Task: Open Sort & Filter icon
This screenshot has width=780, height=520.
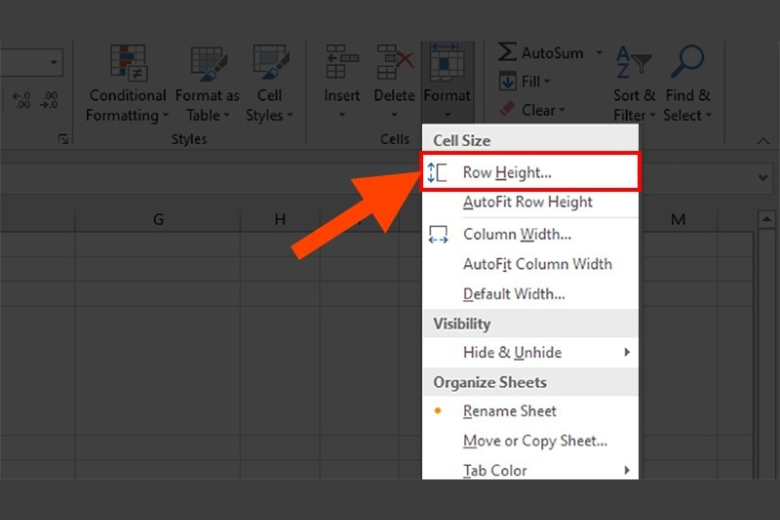Action: (633, 63)
